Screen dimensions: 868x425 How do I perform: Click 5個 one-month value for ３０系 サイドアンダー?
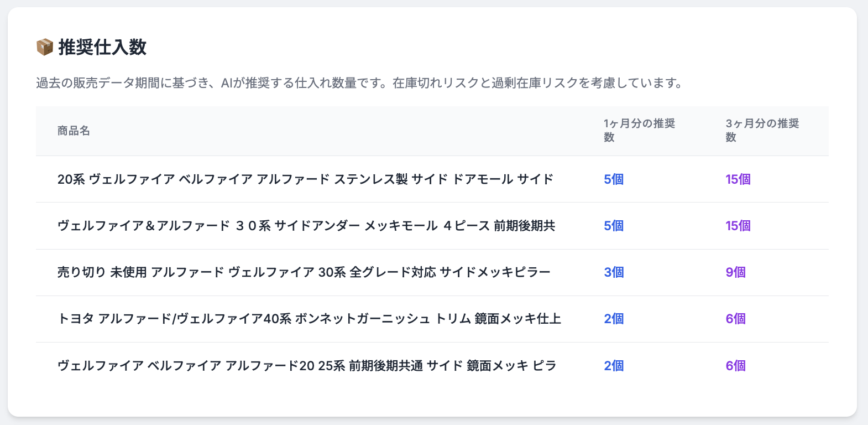(x=614, y=226)
